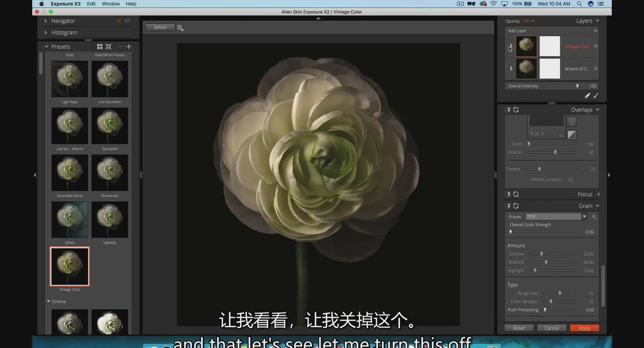Select the brush tool in Layers panel

tap(596, 96)
